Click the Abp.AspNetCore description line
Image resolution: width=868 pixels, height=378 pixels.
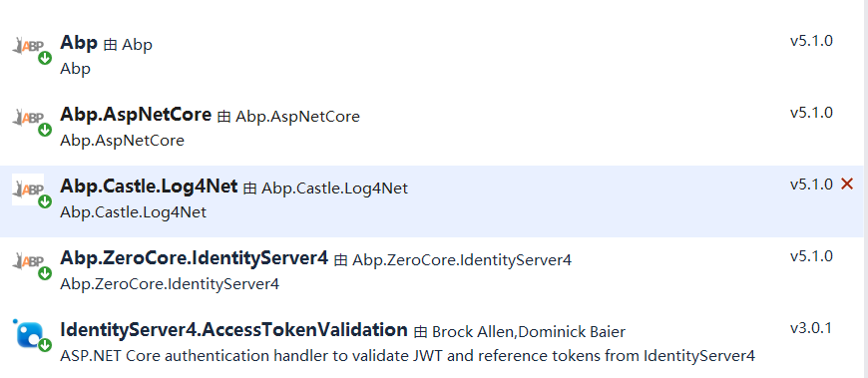(122, 141)
